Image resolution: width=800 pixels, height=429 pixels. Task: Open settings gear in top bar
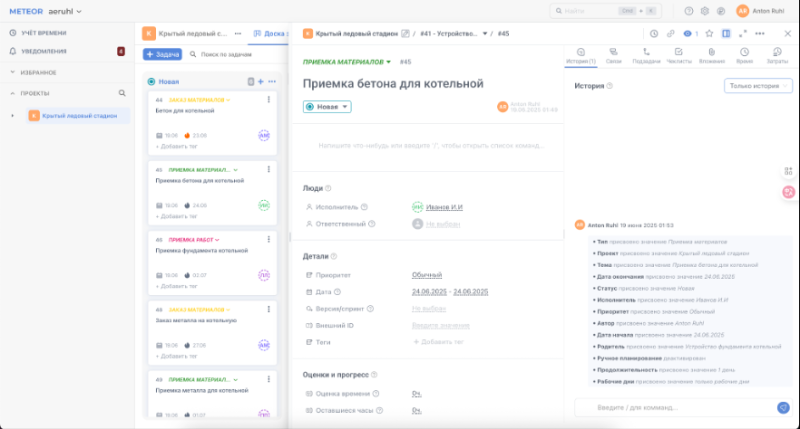(x=705, y=11)
